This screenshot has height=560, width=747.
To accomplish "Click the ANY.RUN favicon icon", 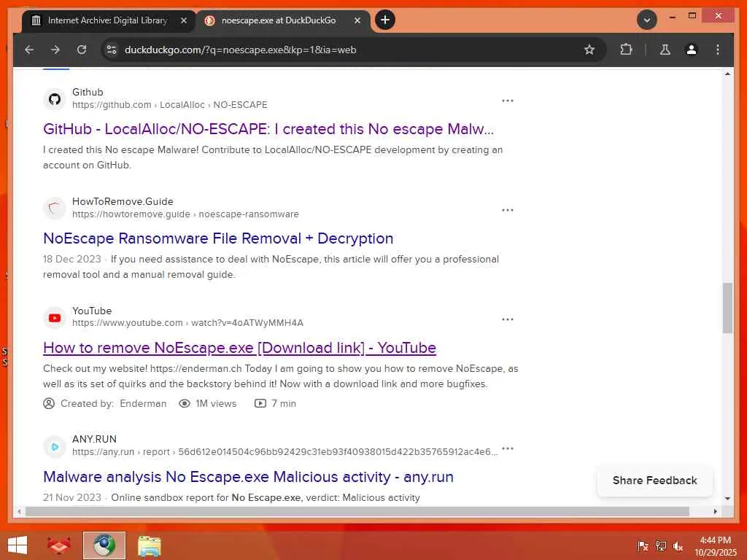I will click(x=54, y=447).
